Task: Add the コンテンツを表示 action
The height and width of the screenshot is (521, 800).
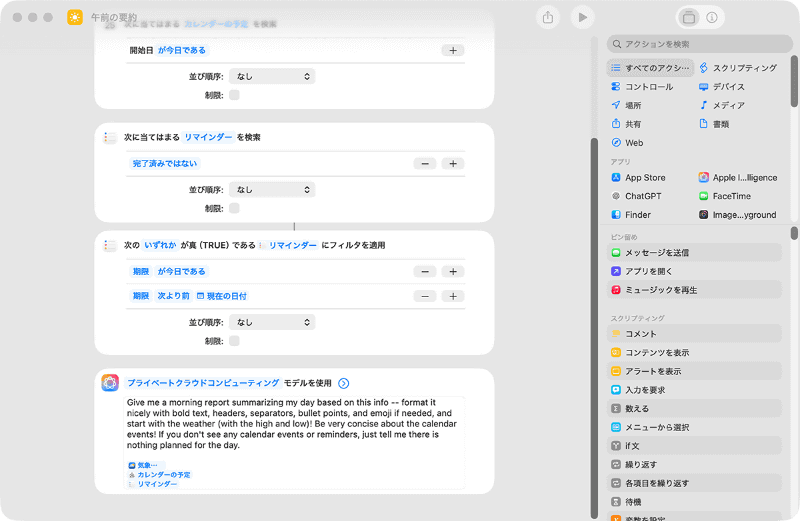Action: 694,353
